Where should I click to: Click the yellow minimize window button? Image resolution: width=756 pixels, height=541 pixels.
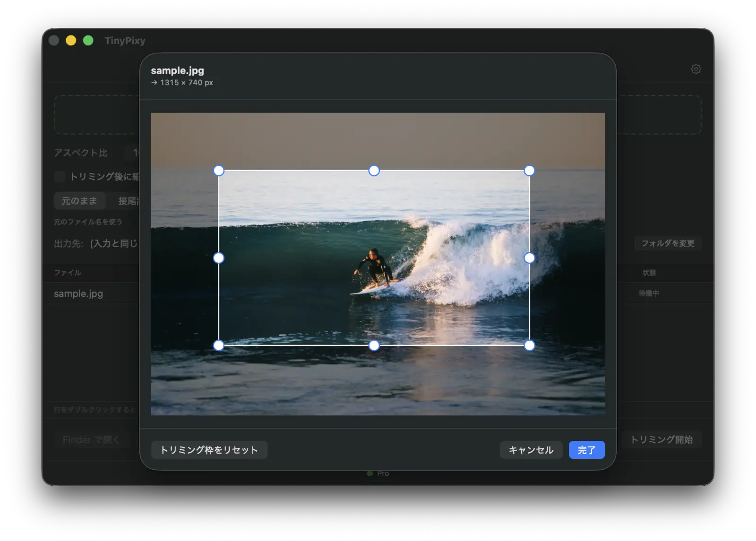pyautogui.click(x=71, y=41)
